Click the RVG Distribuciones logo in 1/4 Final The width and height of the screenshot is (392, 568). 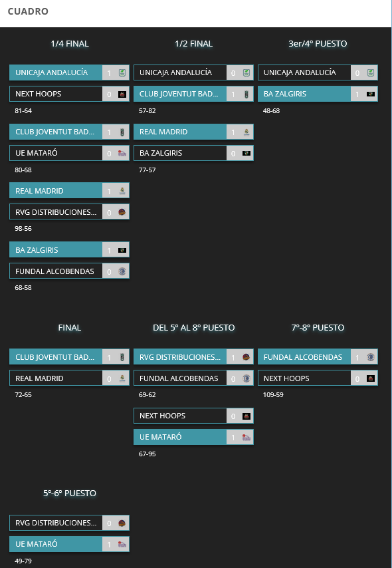click(x=122, y=212)
